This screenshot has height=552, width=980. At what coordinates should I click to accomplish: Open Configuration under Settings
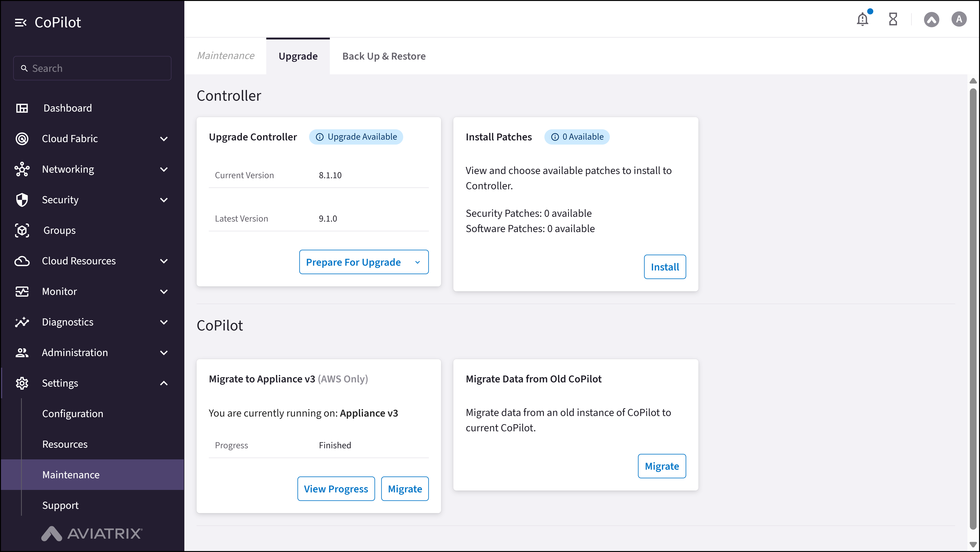pyautogui.click(x=73, y=414)
